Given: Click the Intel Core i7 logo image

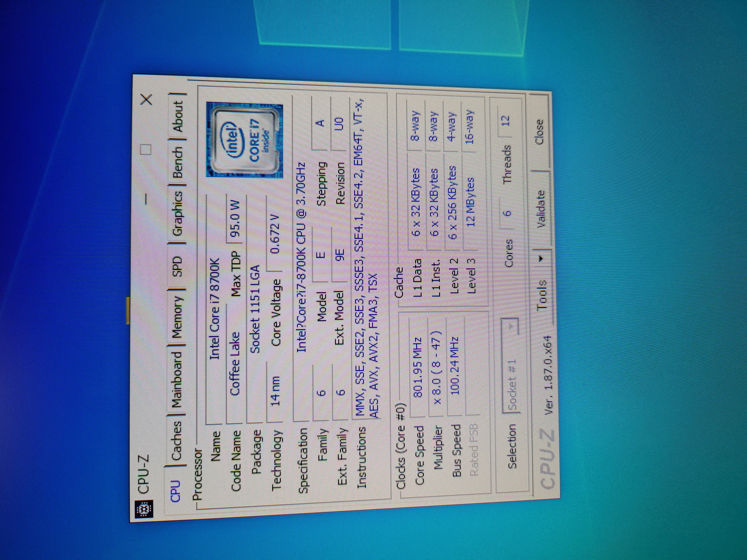Looking at the screenshot, I should pyautogui.click(x=245, y=140).
